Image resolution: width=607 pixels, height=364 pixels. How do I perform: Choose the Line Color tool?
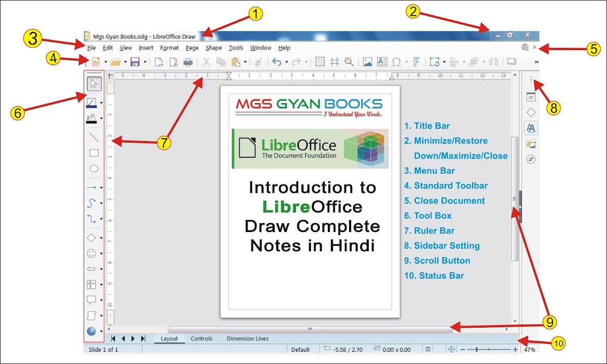click(x=92, y=103)
